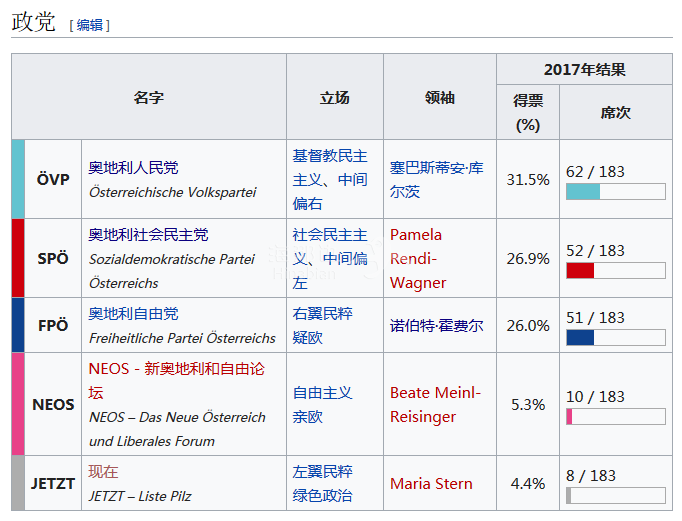Click the 26.9% vote share cell
Screen dimensions: 682x521
tap(528, 258)
